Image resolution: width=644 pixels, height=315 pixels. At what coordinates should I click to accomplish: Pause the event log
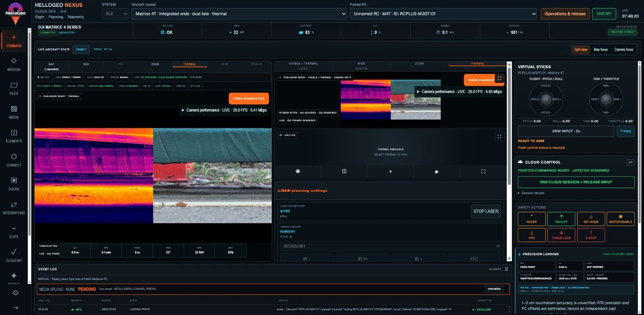[x=506, y=269]
